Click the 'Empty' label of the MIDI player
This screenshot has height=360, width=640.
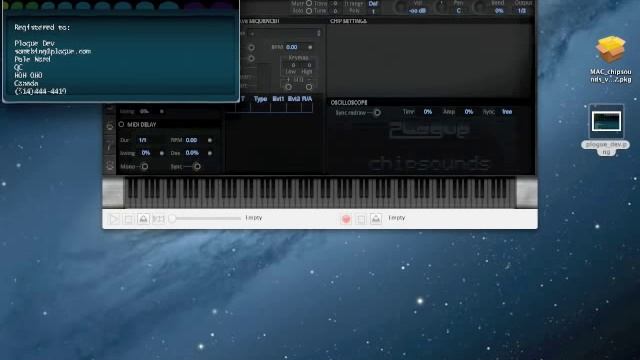[x=253, y=218]
